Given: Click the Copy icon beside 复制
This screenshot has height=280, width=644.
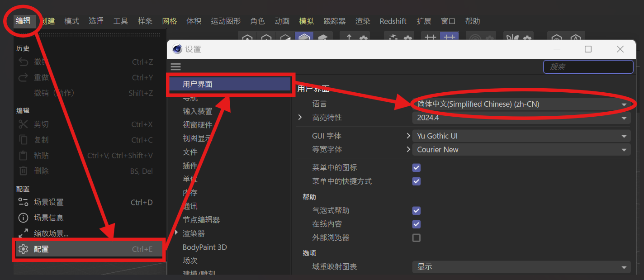Looking at the screenshot, I should (23, 140).
